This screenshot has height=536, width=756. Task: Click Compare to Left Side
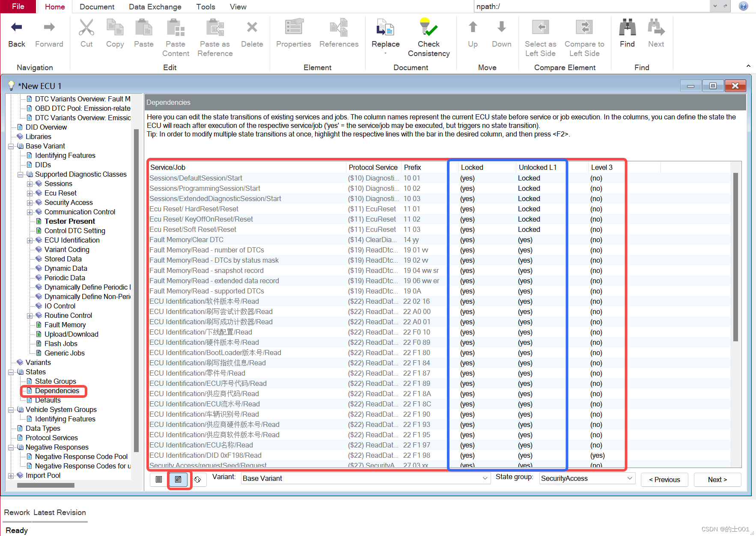coord(584,27)
